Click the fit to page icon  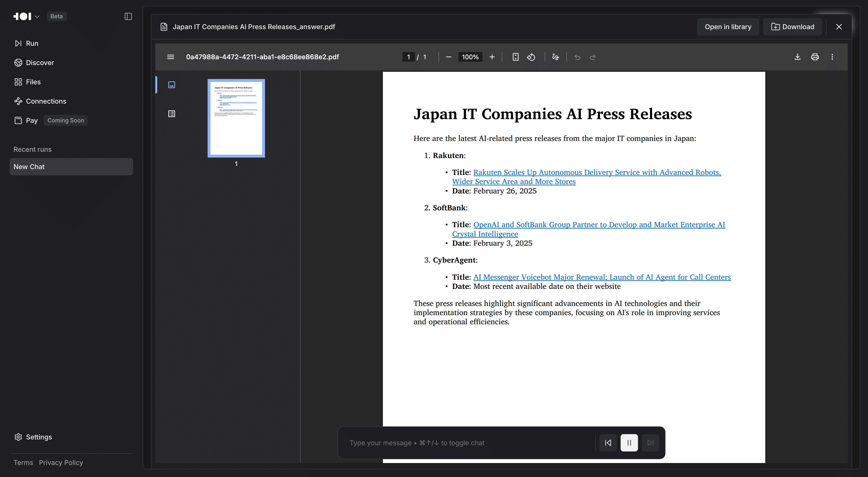515,57
